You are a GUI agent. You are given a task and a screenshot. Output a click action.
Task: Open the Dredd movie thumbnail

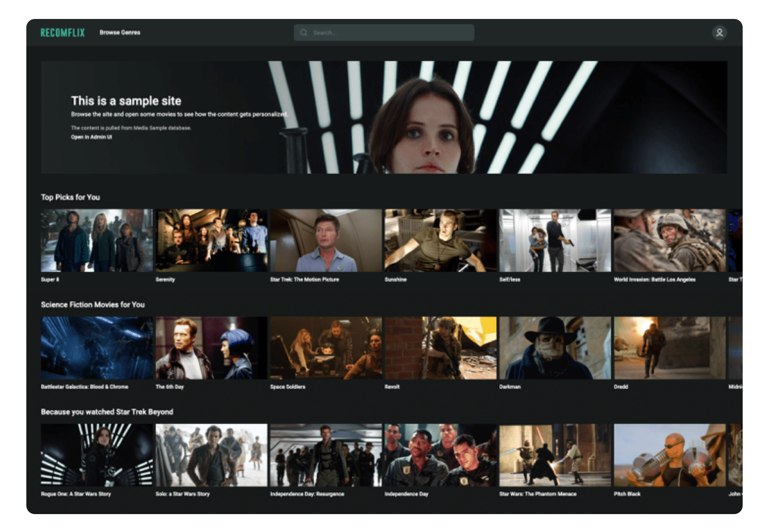click(x=669, y=348)
